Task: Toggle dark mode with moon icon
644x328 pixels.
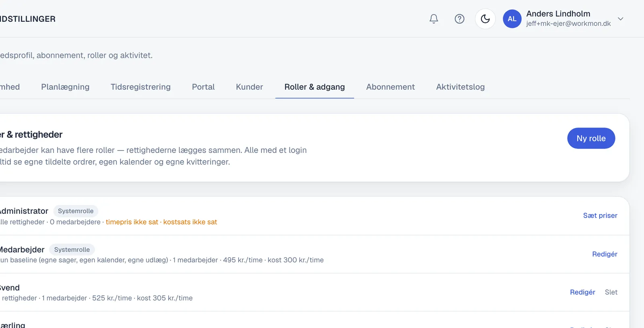Action: coord(485,19)
